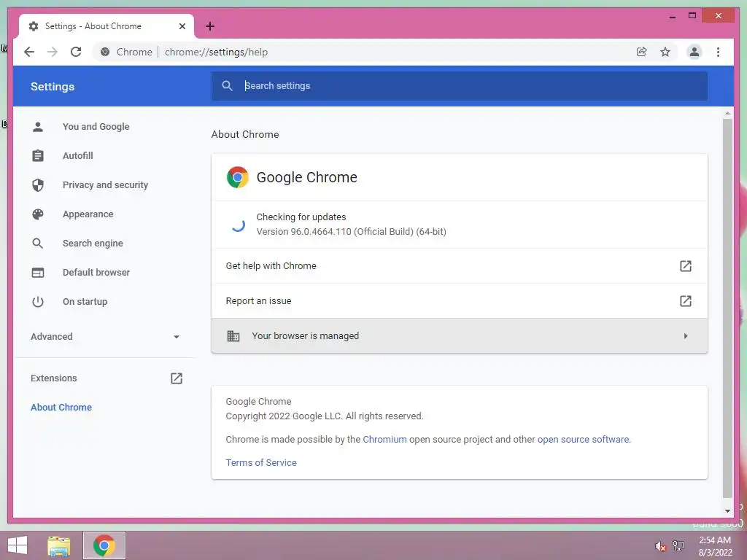
Task: Expand the Advanced section arrow
Action: point(177,337)
